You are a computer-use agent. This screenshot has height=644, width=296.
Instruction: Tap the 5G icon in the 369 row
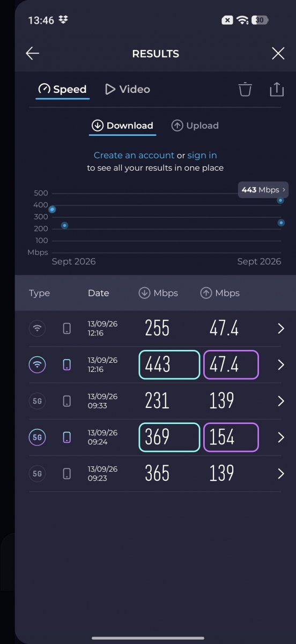tap(37, 437)
